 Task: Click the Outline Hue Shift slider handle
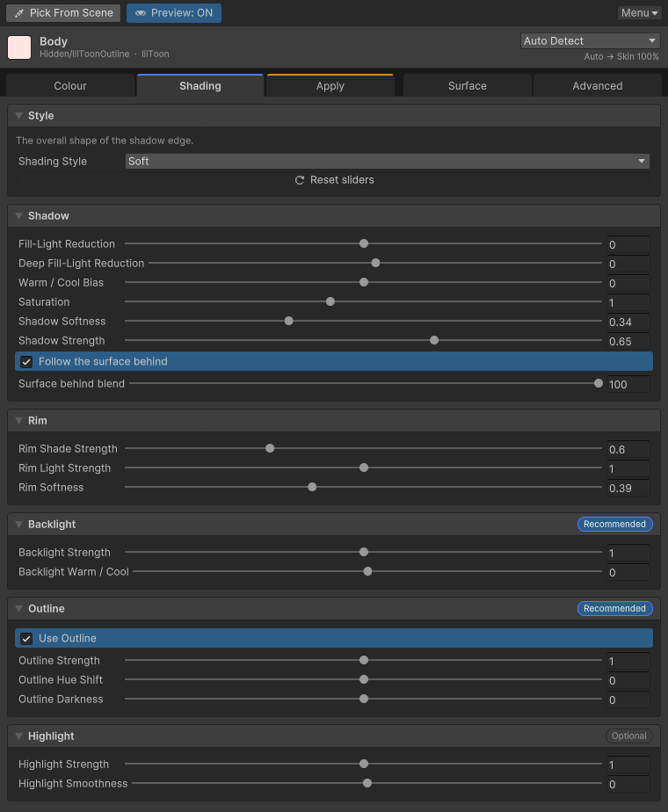click(364, 679)
